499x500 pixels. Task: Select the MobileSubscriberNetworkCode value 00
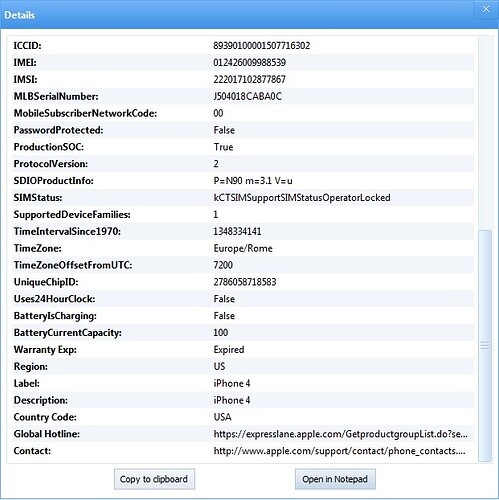218,113
